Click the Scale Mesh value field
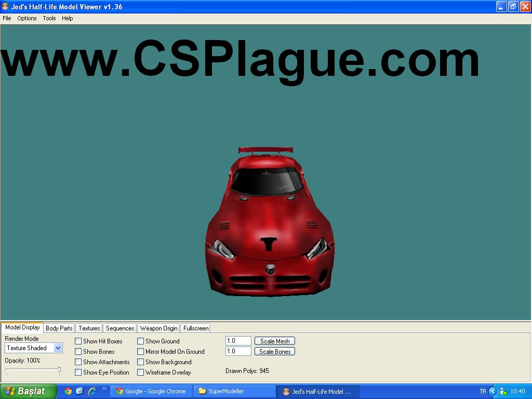The height and width of the screenshot is (399, 532). [238, 341]
